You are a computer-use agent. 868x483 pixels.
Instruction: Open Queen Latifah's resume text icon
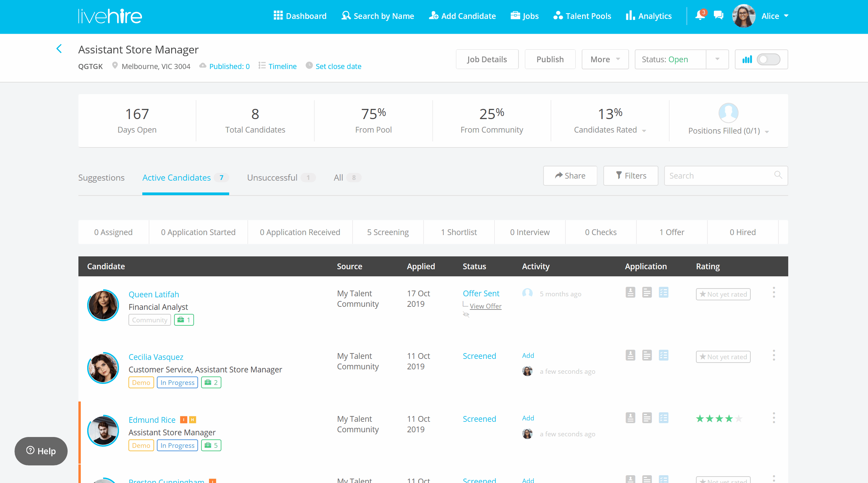[647, 292]
